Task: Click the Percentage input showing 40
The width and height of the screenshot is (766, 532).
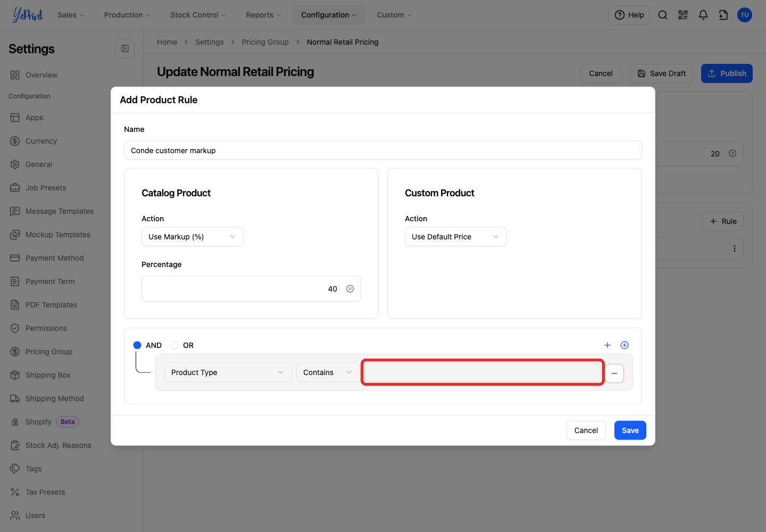Action: 251,289
